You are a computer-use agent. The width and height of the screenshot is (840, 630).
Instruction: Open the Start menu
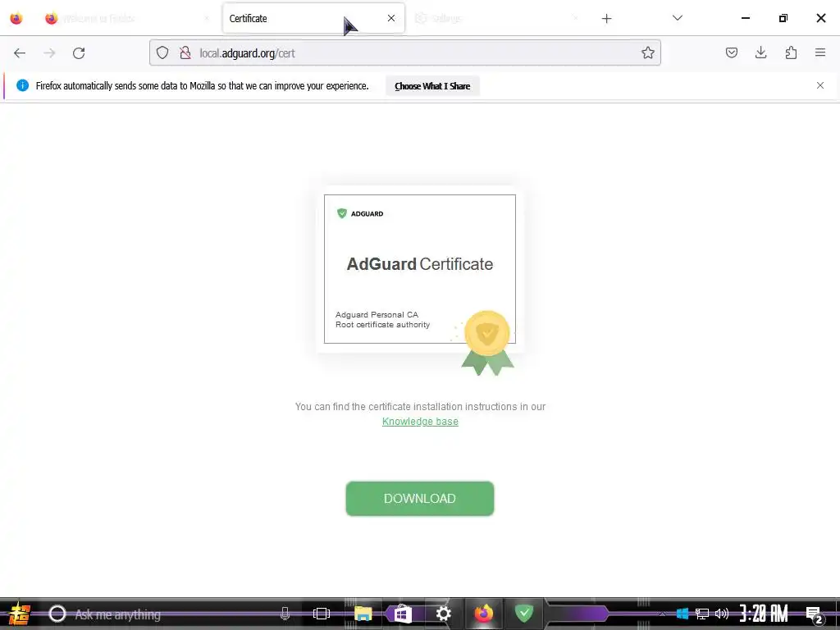click(x=20, y=614)
